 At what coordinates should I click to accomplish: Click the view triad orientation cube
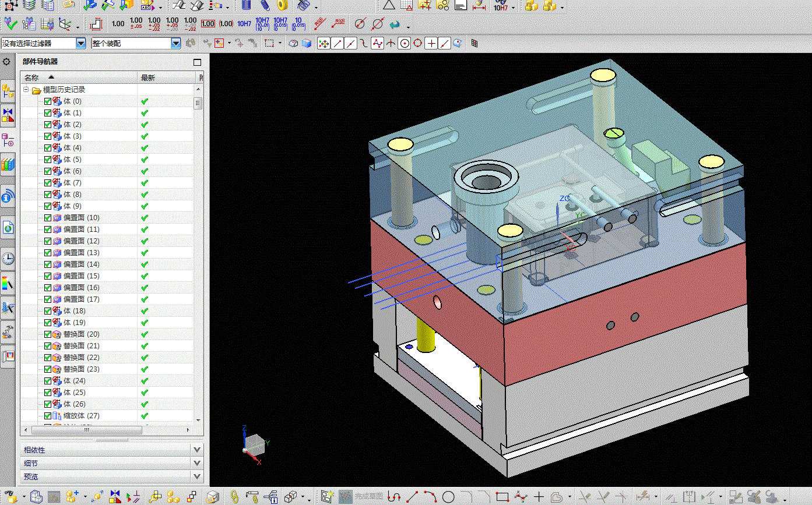254,444
